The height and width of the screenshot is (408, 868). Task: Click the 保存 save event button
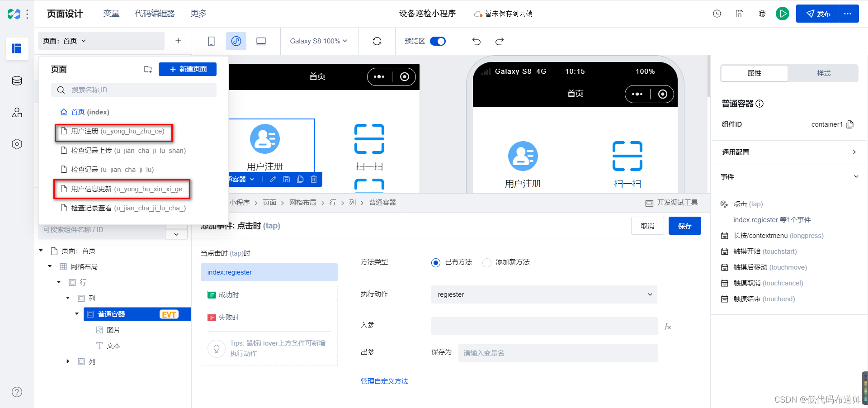point(685,226)
